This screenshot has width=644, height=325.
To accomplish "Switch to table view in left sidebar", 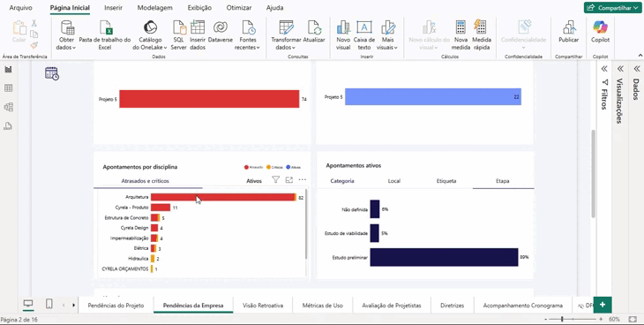I will click(8, 88).
